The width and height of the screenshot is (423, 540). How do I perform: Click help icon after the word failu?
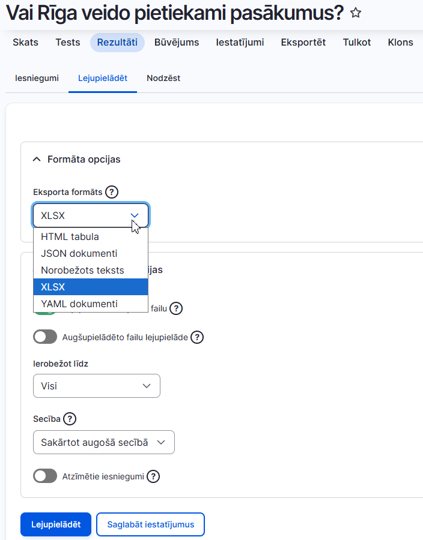[x=176, y=308]
